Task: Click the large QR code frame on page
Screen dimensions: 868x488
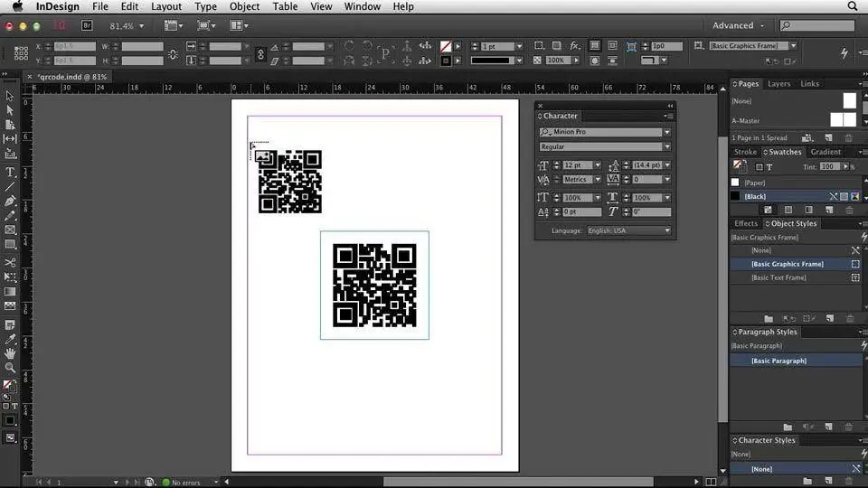Action: tap(374, 285)
